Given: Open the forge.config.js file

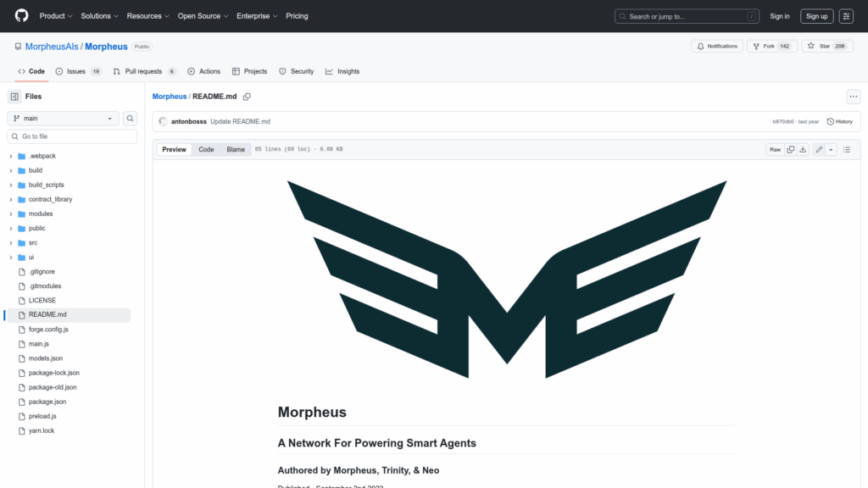Looking at the screenshot, I should (x=48, y=330).
